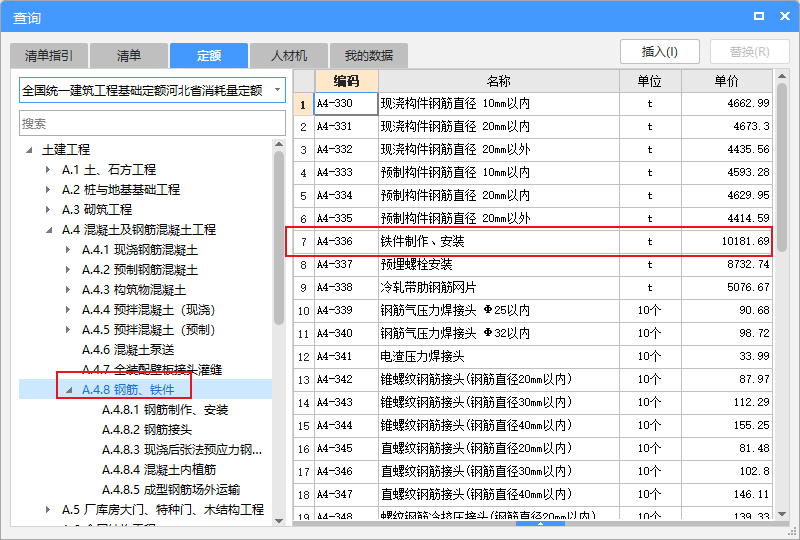Click the 替换(R) button
800x540 pixels.
tap(749, 52)
